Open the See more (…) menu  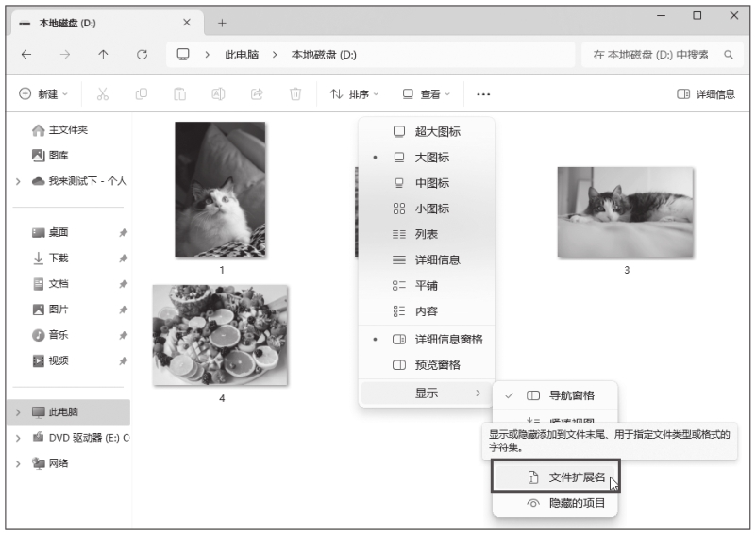click(483, 94)
